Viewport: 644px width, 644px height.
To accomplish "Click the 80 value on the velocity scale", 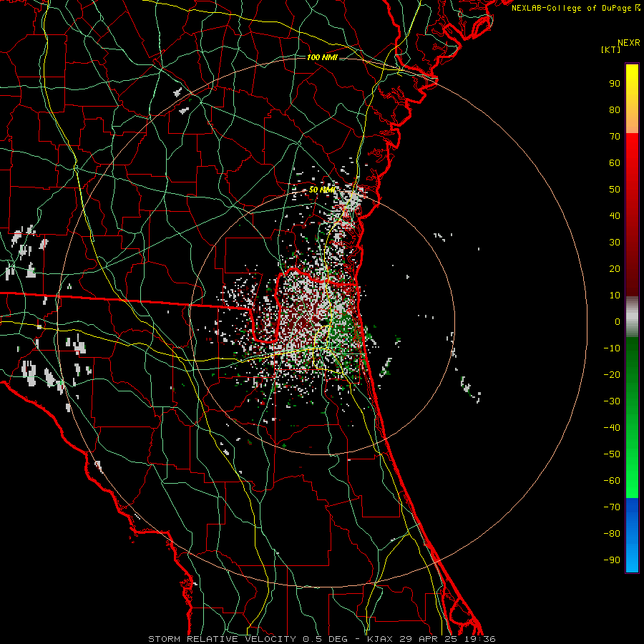I will [615, 109].
